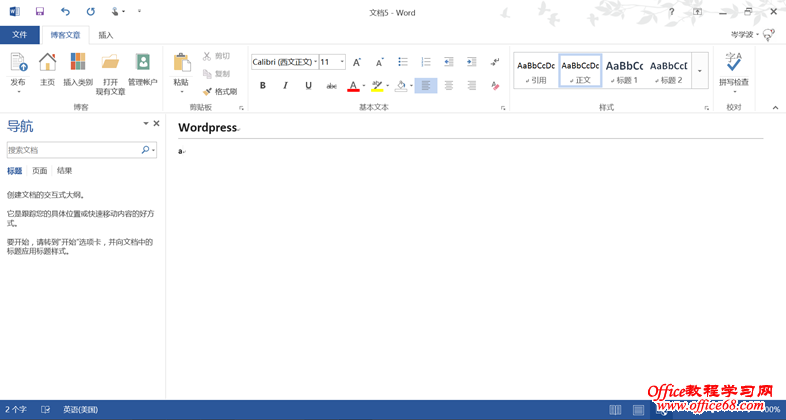Screen dimensions: 786x420
Task: Open highlight color dropdown arrow
Action: (x=387, y=86)
